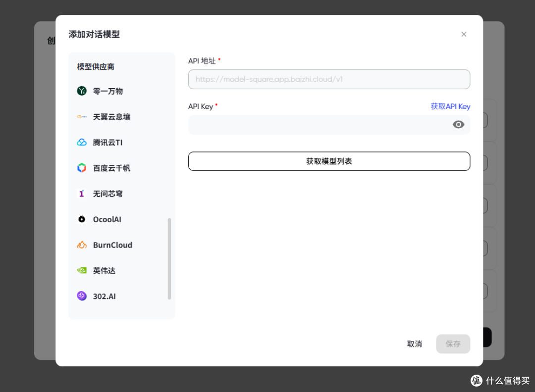Toggle API Key visibility eye icon
The image size is (535, 392).
pos(458,124)
